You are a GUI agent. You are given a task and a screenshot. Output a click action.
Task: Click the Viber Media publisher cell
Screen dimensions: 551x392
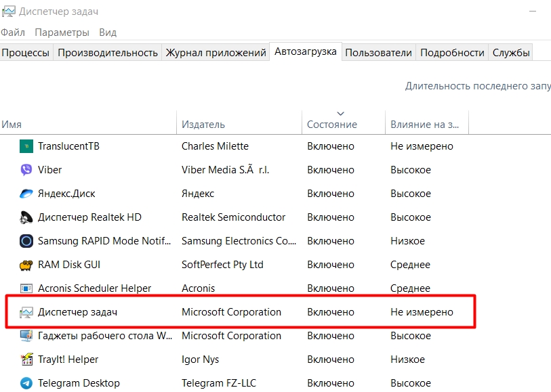point(225,170)
